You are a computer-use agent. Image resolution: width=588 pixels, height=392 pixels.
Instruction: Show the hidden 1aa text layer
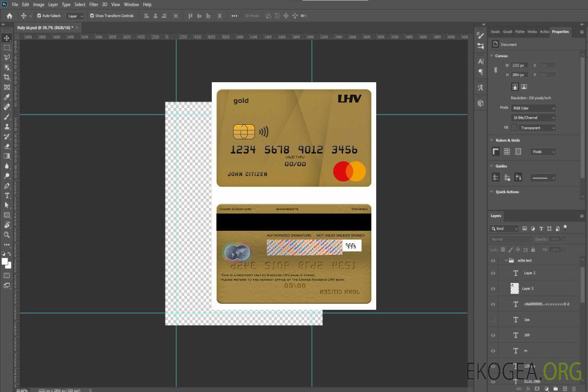[x=493, y=320]
